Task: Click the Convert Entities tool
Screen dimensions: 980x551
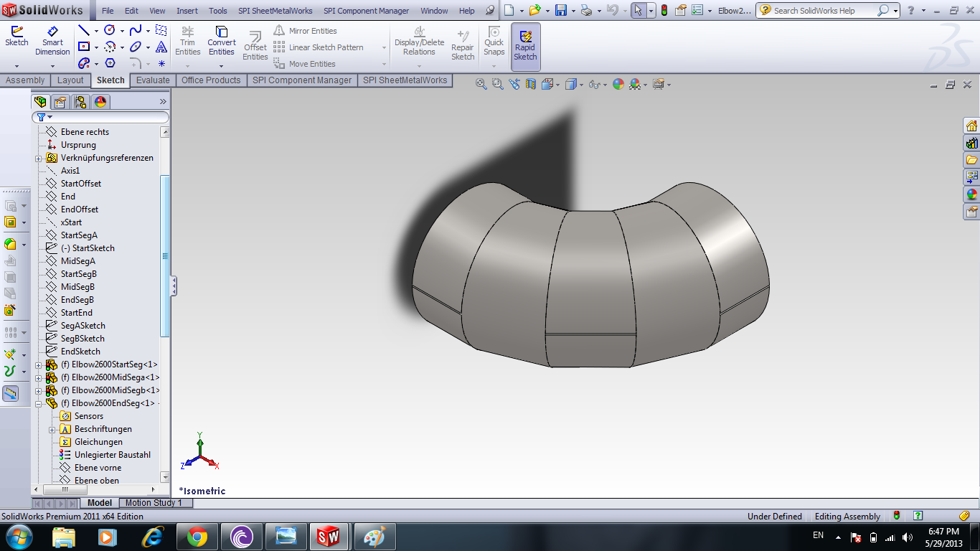Action: [222, 40]
